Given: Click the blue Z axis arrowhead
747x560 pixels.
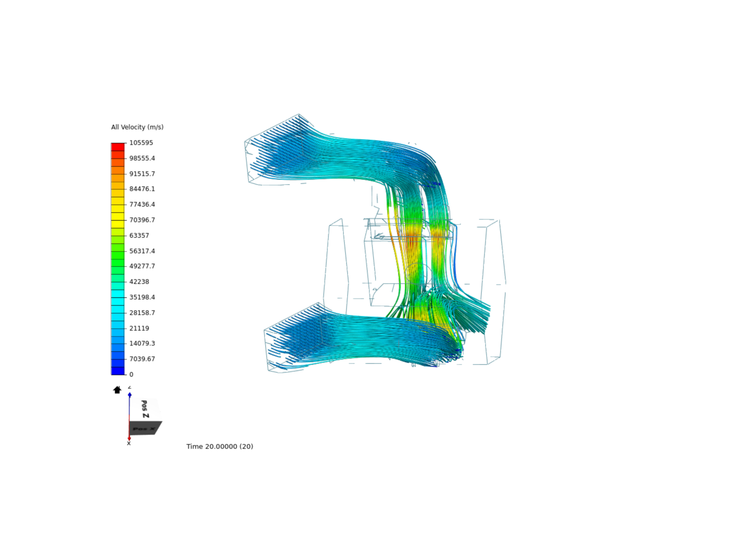Looking at the screenshot, I should click(130, 395).
